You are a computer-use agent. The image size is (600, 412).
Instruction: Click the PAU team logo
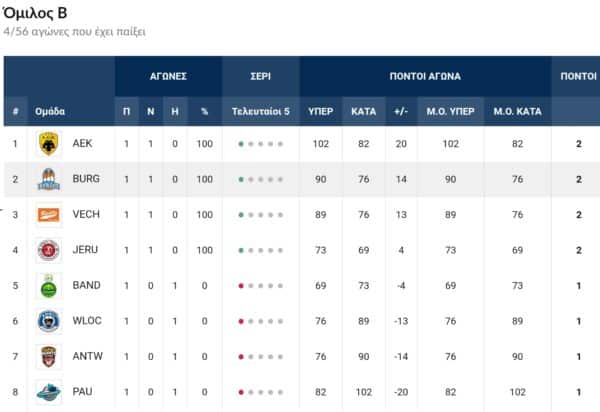[x=48, y=392]
